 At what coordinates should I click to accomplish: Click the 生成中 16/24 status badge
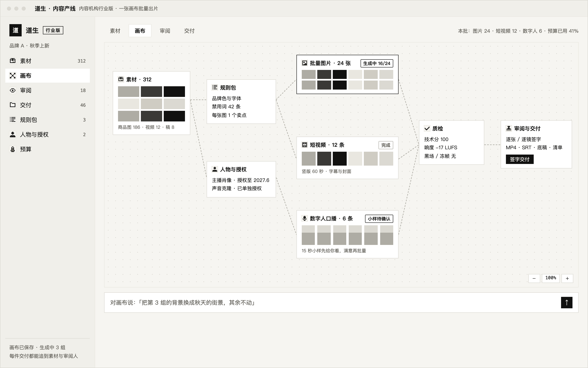pos(377,63)
